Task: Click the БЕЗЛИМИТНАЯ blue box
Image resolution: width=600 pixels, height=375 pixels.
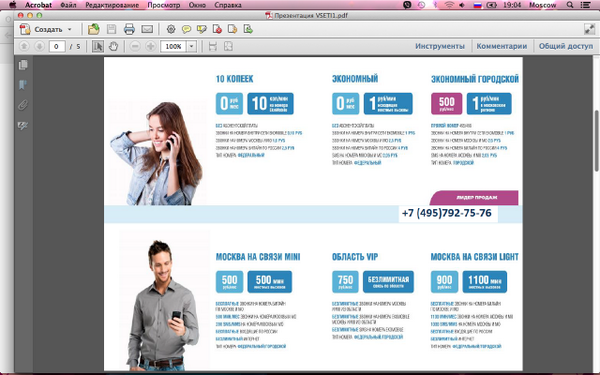Action: [x=388, y=282]
